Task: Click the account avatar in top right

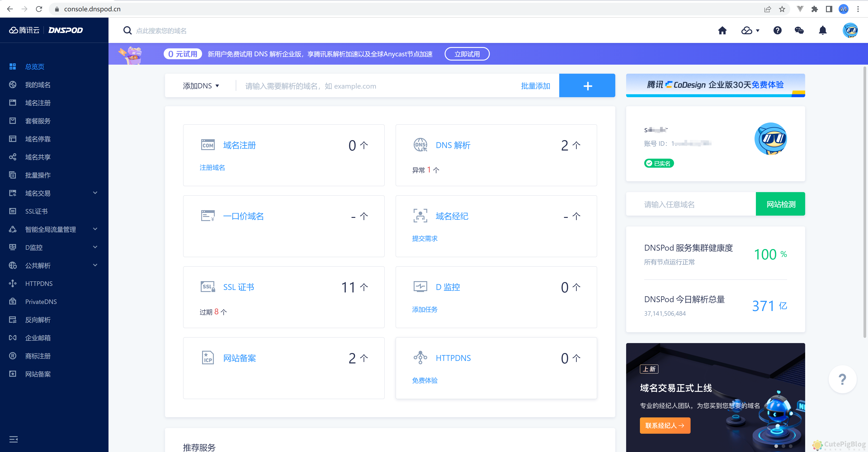Action: point(850,30)
